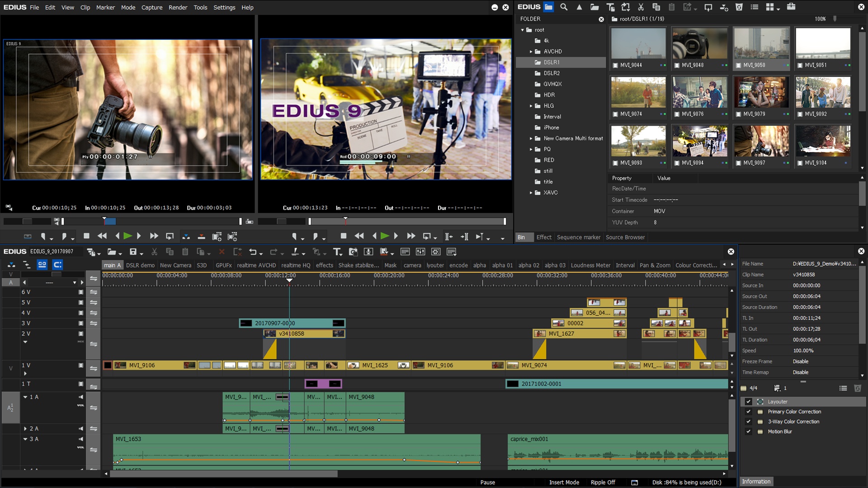Expand the AVCHD folder in tree
The image size is (868, 488).
pyautogui.click(x=531, y=52)
